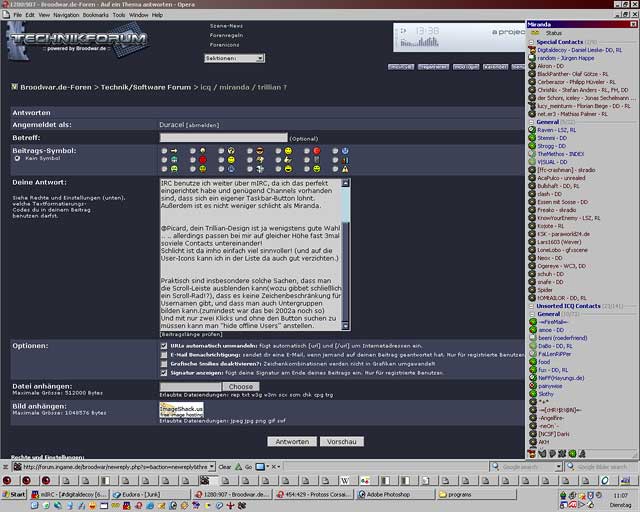Collapse General subgroup under Unsorted ICQ Contacts

click(x=532, y=314)
